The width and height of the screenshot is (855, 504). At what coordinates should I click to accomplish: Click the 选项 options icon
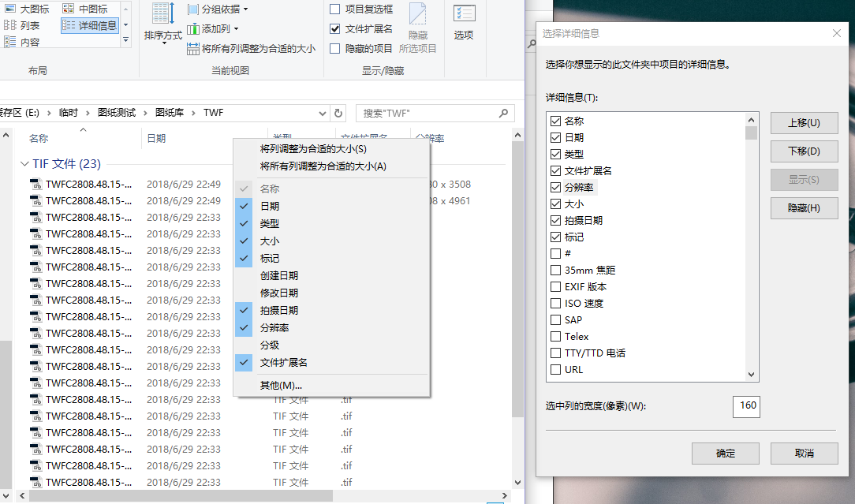coord(464,14)
